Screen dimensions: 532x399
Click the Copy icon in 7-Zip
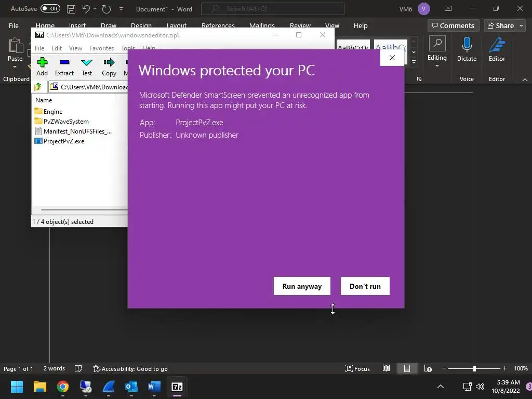click(109, 67)
